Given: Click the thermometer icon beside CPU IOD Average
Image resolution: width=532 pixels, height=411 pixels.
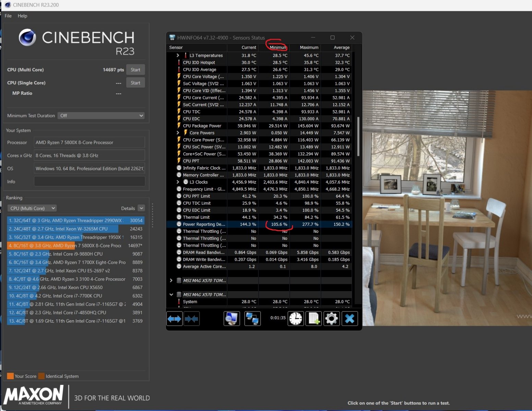Looking at the screenshot, I should (x=179, y=70).
